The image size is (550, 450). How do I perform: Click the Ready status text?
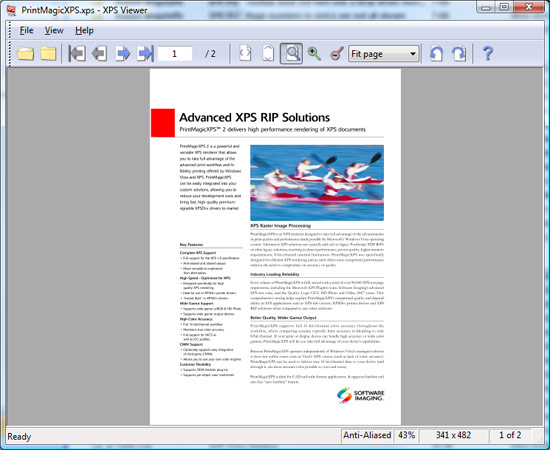[x=19, y=437]
